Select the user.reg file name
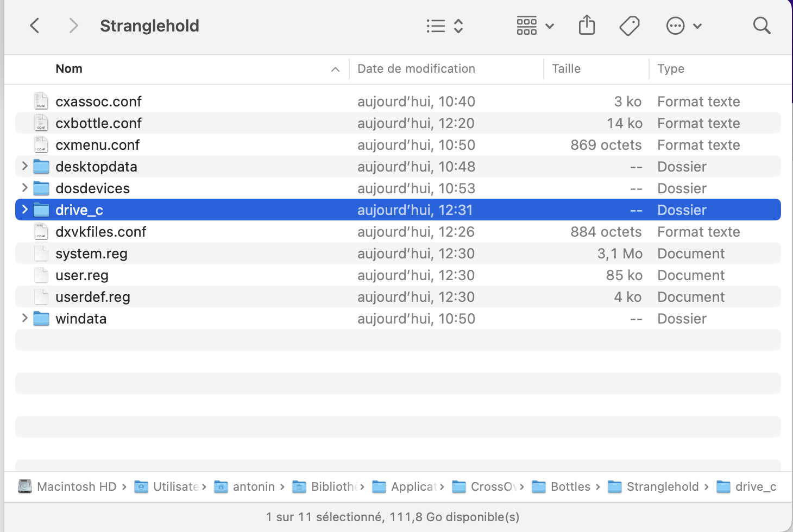This screenshot has width=793, height=532. (x=82, y=275)
